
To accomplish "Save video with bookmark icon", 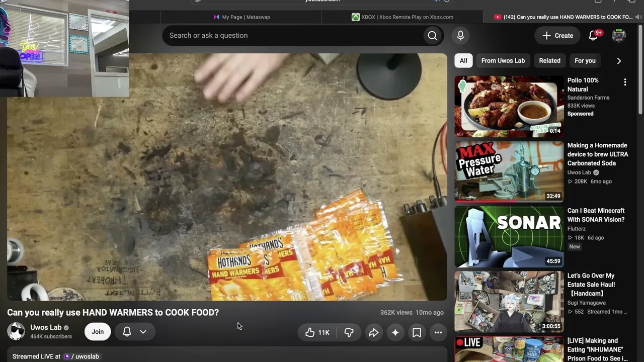I will 417,332.
